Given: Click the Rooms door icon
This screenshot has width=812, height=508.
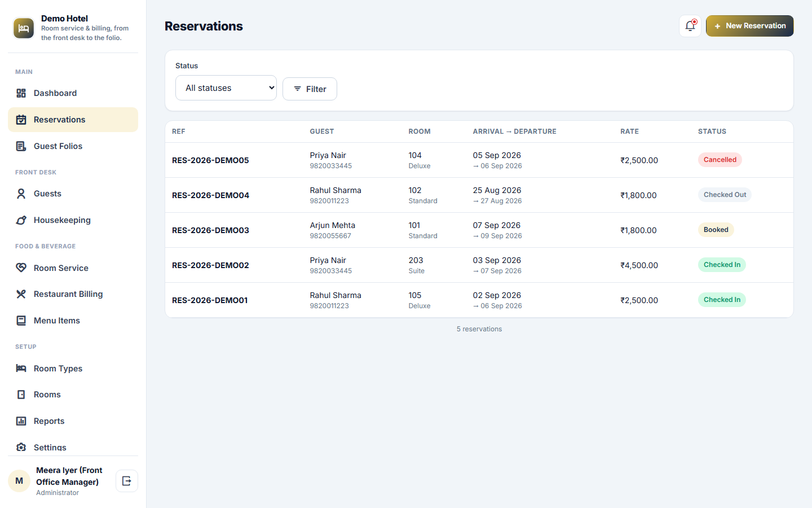Looking at the screenshot, I should tap(21, 395).
